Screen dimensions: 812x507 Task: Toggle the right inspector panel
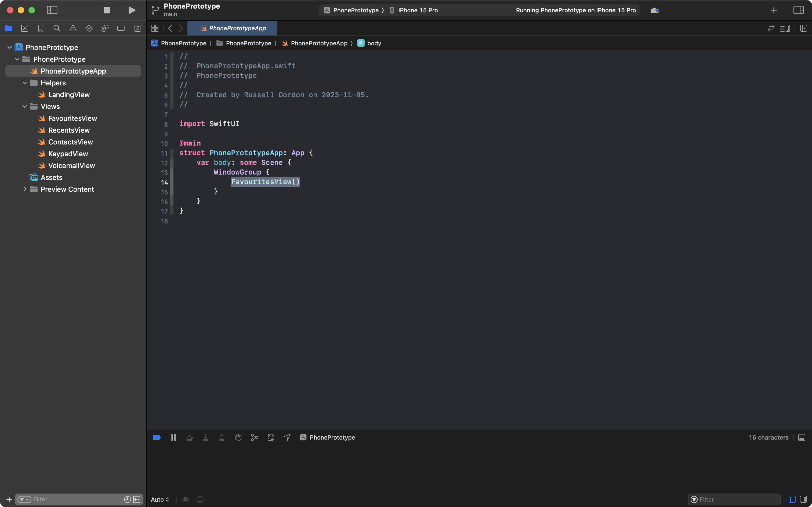[x=798, y=10]
